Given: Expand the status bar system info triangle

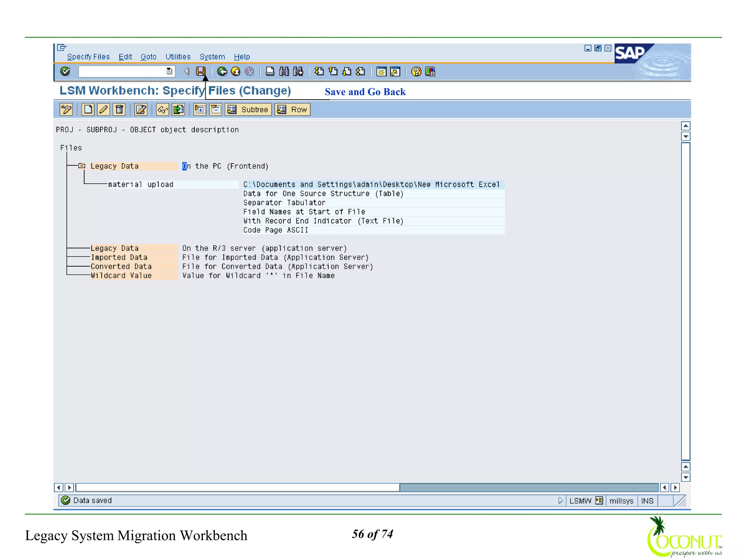Looking at the screenshot, I should click(x=560, y=501).
